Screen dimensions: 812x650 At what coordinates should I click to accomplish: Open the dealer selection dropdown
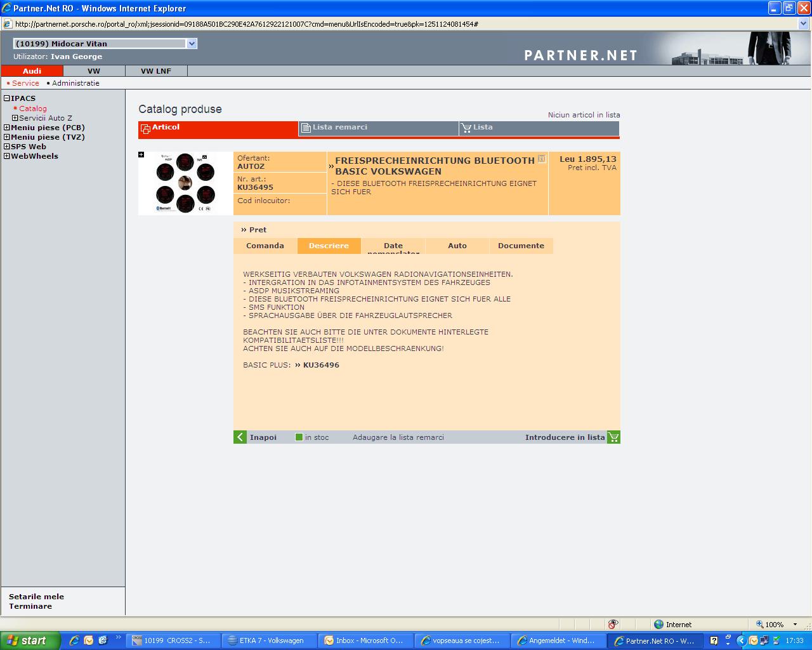192,44
